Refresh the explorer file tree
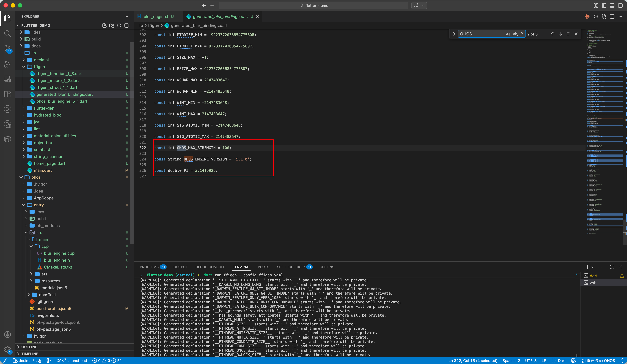Screen dimensions: 627x364 point(119,25)
